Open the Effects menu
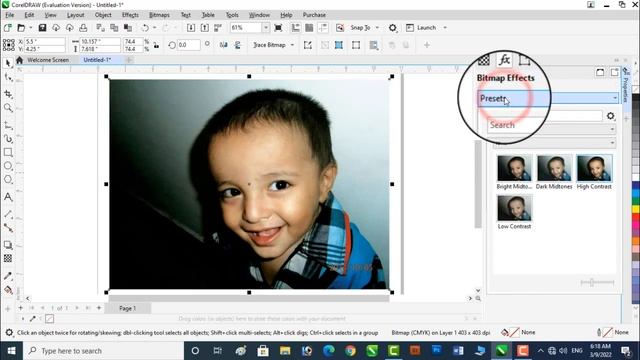The height and width of the screenshot is (360, 640). 130,15
